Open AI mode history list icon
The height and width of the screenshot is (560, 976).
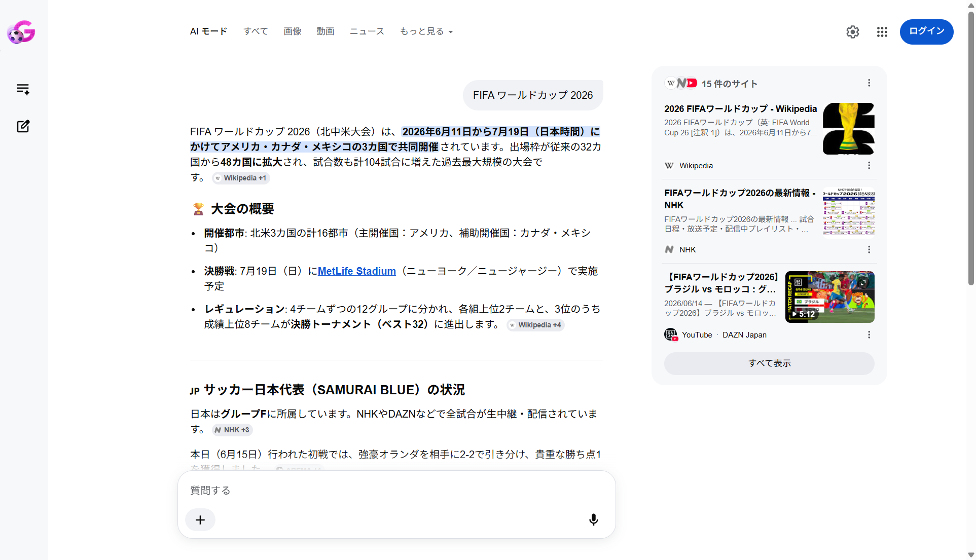[23, 90]
